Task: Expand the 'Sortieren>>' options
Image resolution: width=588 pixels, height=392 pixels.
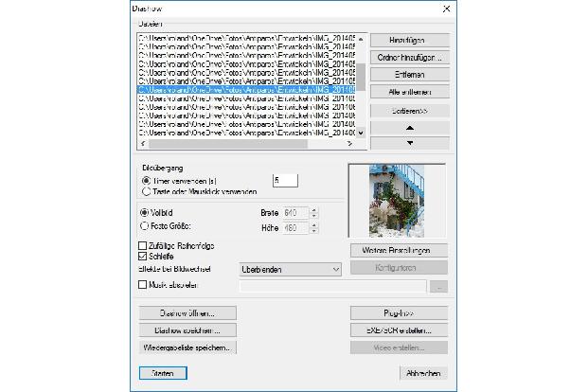Action: click(410, 111)
